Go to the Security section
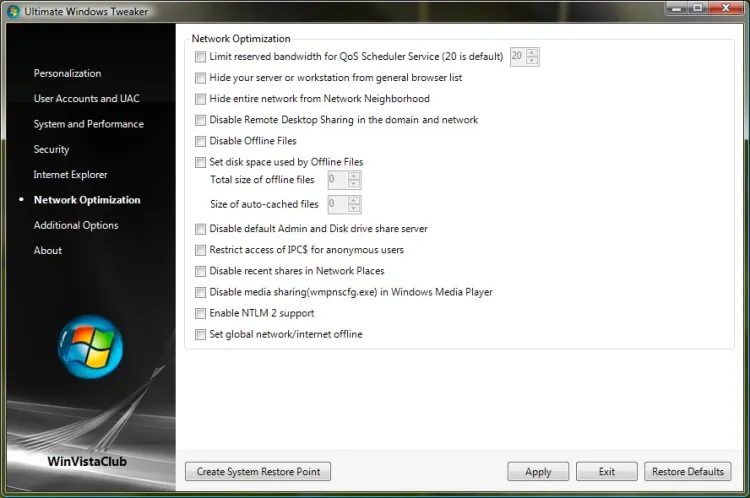Viewport: 750px width, 498px height. point(51,149)
